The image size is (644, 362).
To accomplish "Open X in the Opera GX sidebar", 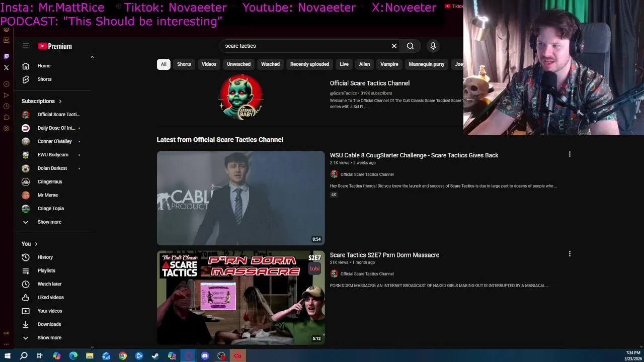I will click(6, 67).
